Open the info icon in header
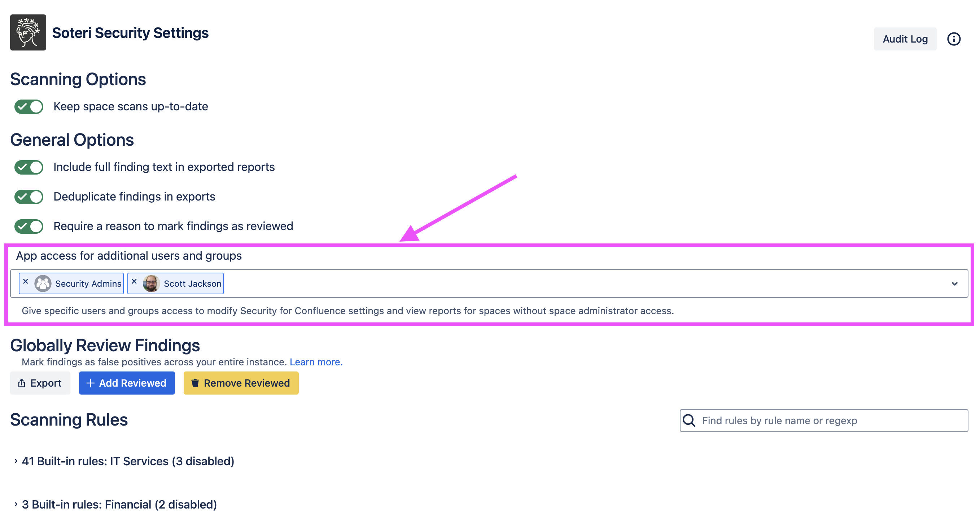Viewport: 980px width, 528px height. click(953, 39)
